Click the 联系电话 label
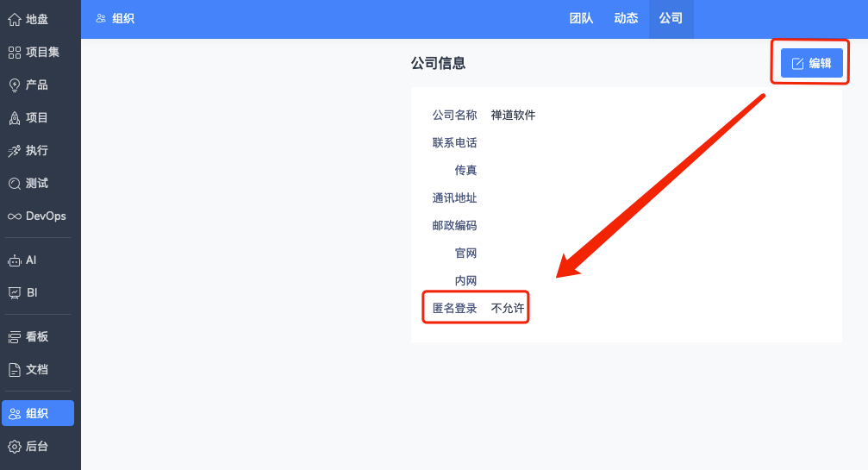Image resolution: width=868 pixels, height=470 pixels. point(454,143)
